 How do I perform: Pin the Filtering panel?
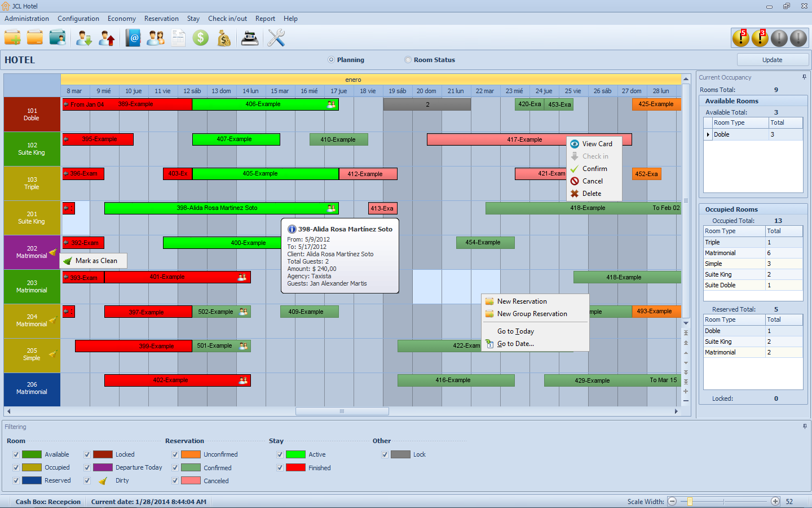click(805, 426)
